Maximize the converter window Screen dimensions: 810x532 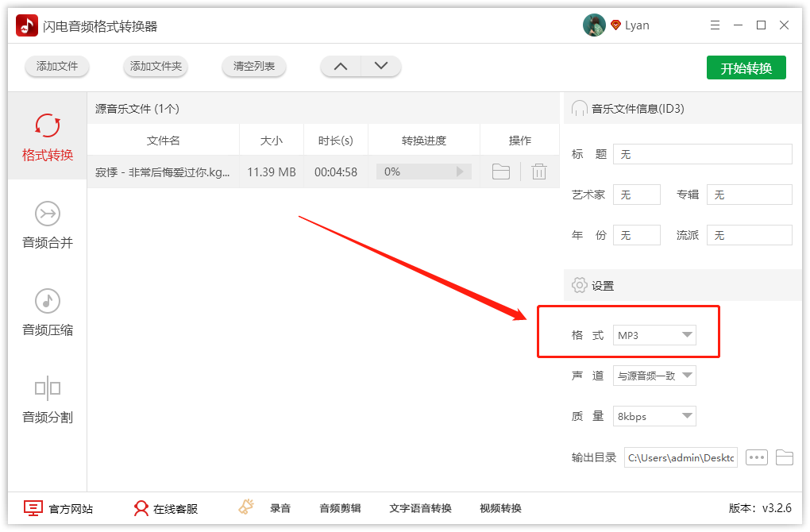761,25
